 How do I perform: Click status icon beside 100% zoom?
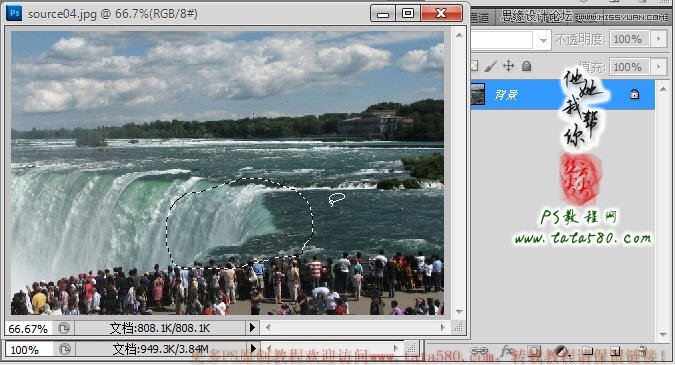tap(65, 349)
